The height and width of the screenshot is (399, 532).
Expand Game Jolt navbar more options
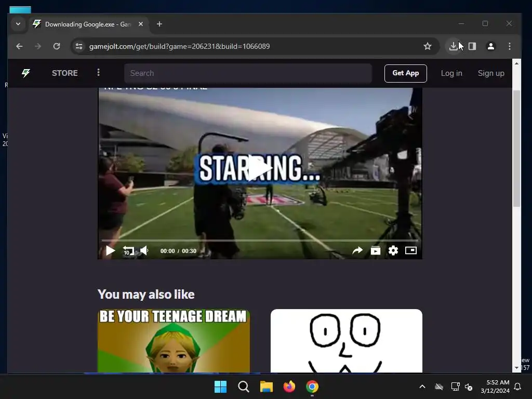pos(98,72)
